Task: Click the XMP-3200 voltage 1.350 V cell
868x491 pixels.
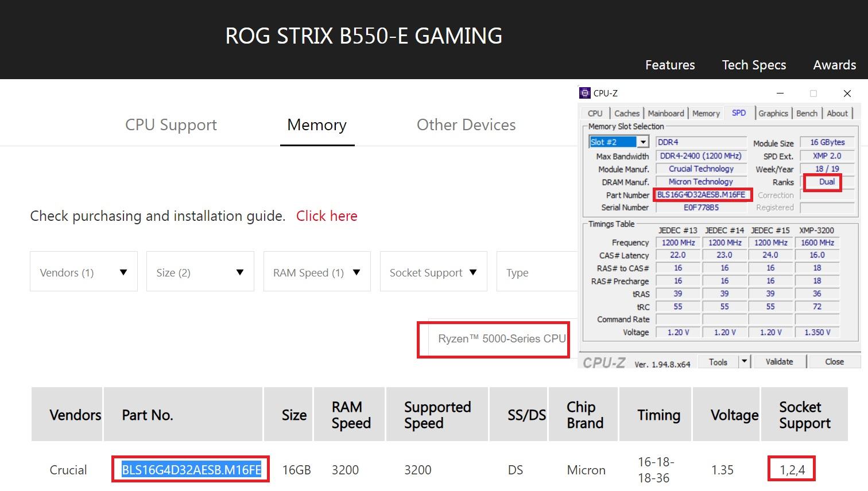Action: pos(817,332)
